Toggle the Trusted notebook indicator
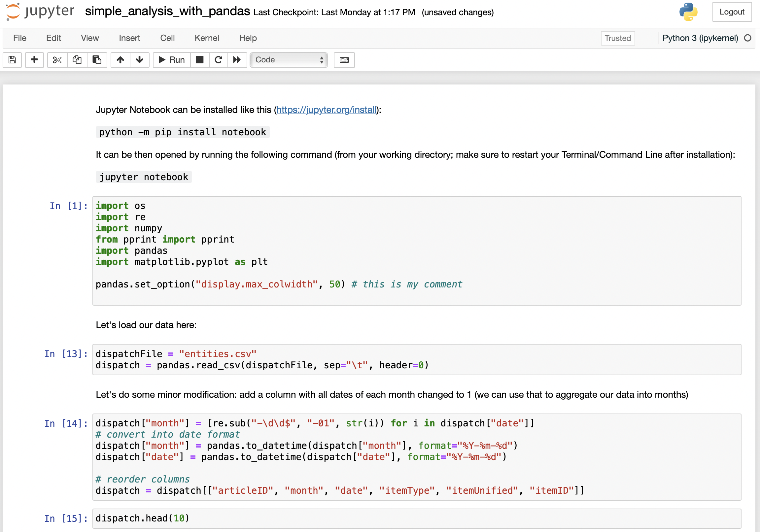 click(617, 38)
